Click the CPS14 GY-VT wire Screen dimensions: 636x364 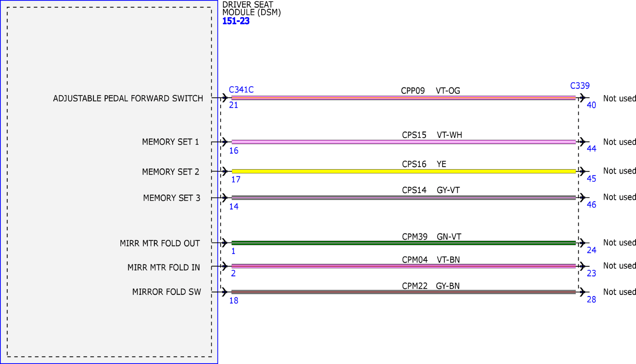pos(404,197)
